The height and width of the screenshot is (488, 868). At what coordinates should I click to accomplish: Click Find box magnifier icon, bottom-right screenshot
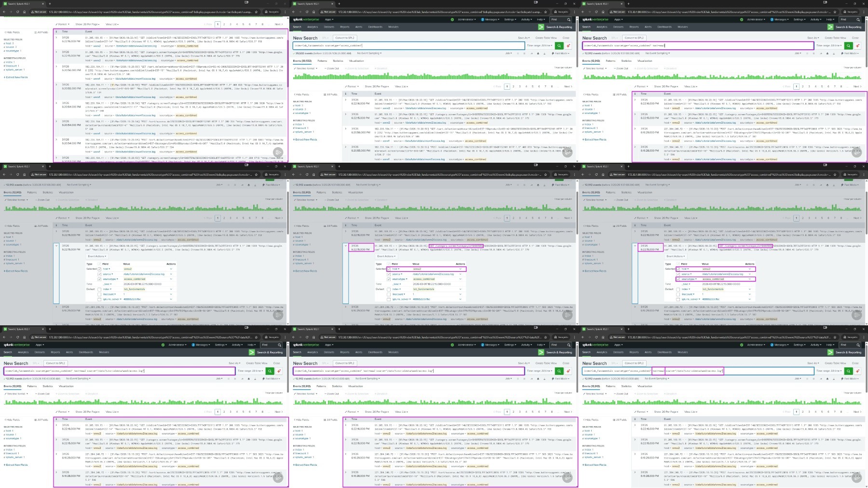coord(858,345)
